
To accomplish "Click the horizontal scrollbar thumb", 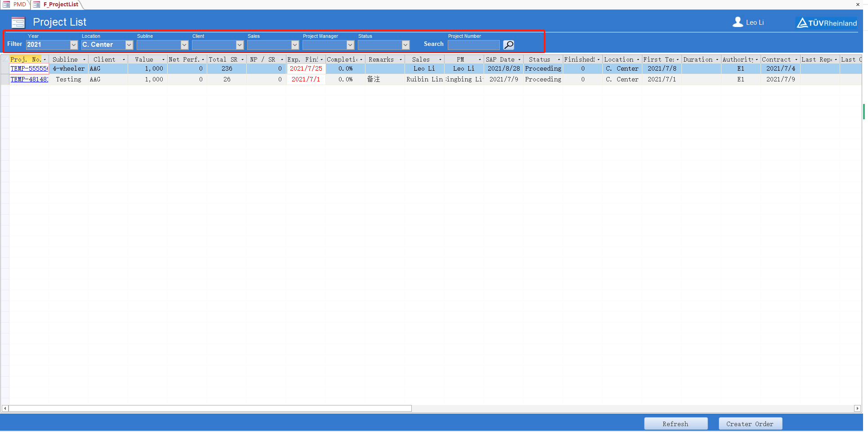I will 210,409.
